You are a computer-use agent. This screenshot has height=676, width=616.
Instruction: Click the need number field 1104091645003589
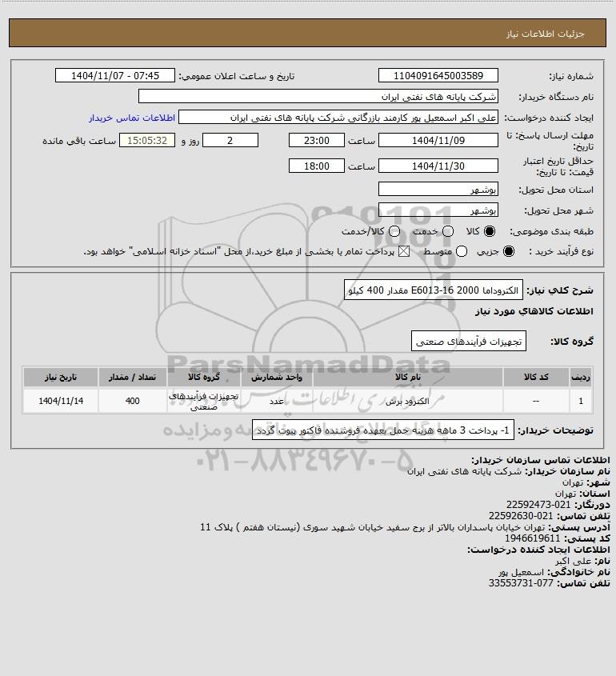click(x=438, y=75)
